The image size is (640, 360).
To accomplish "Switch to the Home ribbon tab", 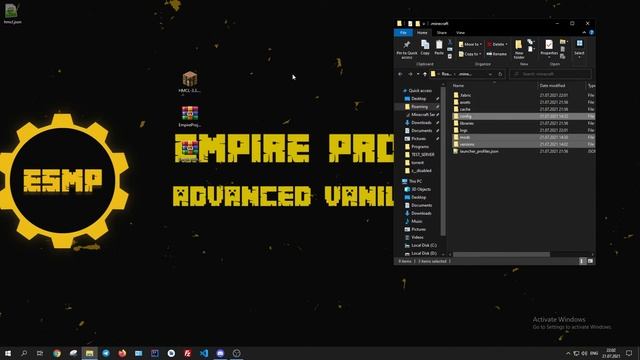I will (422, 33).
